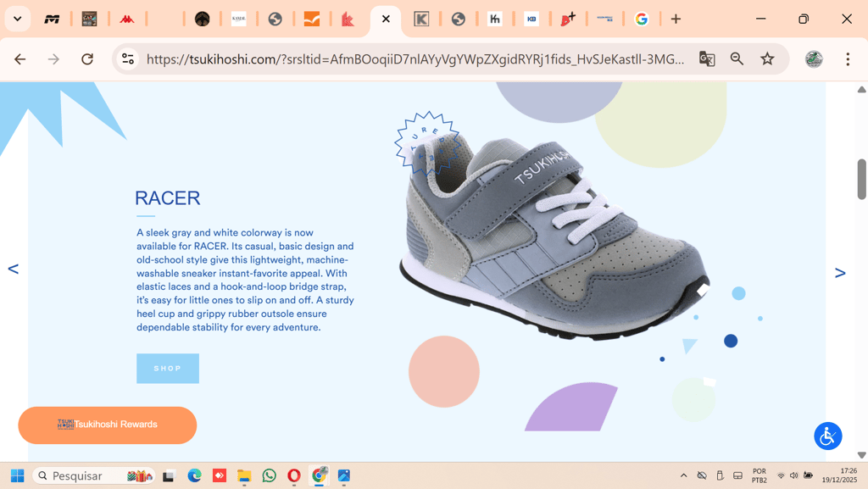Click the RACER heading

(168, 198)
